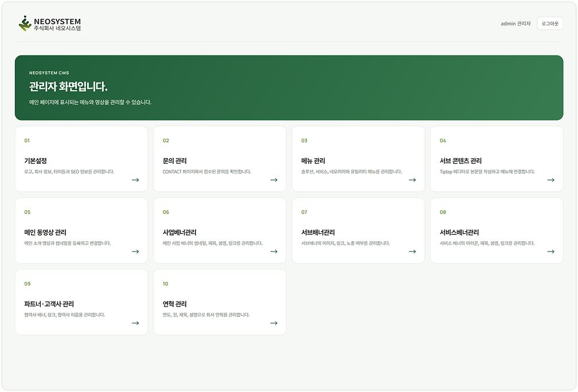Viewport: 578px width, 392px height.
Task: Click the banner subtitle about 메뉴와 영상
Action: click(x=91, y=102)
